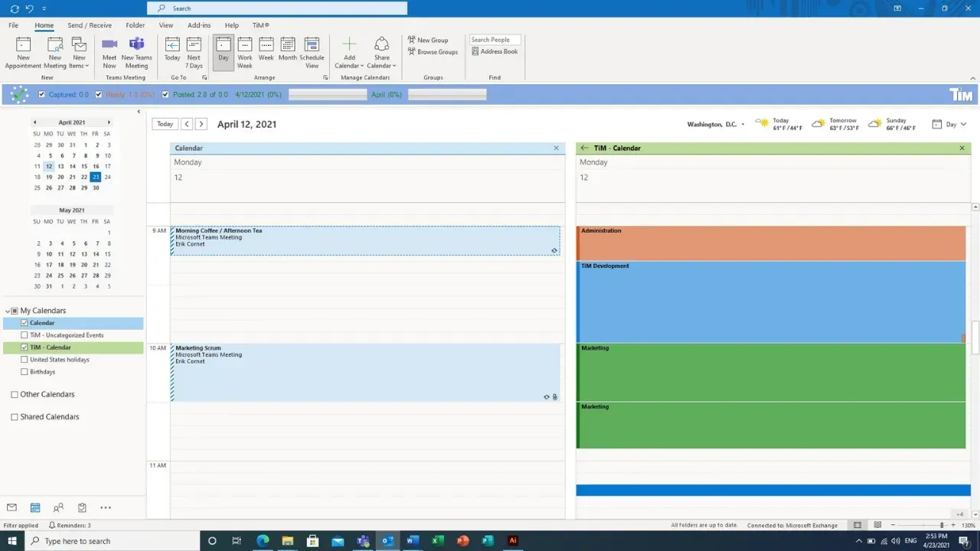This screenshot has width=980, height=551.
Task: Collapse the folder pane
Action: click(x=139, y=112)
